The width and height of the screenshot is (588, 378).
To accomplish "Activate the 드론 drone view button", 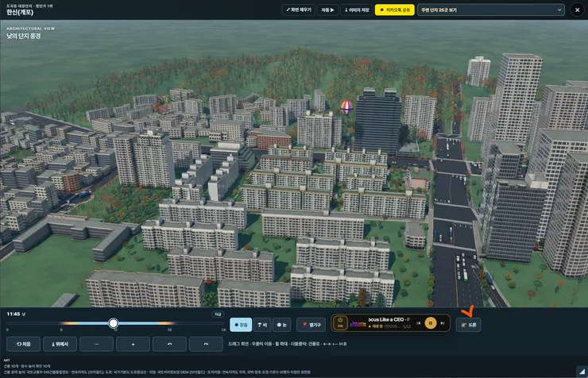I will (468, 325).
